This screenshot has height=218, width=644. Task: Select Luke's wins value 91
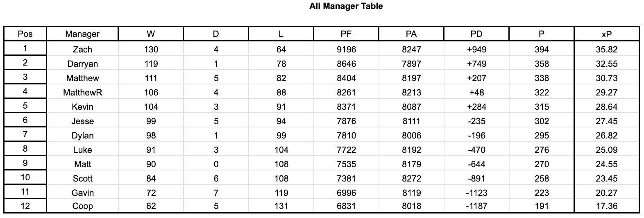(151, 150)
